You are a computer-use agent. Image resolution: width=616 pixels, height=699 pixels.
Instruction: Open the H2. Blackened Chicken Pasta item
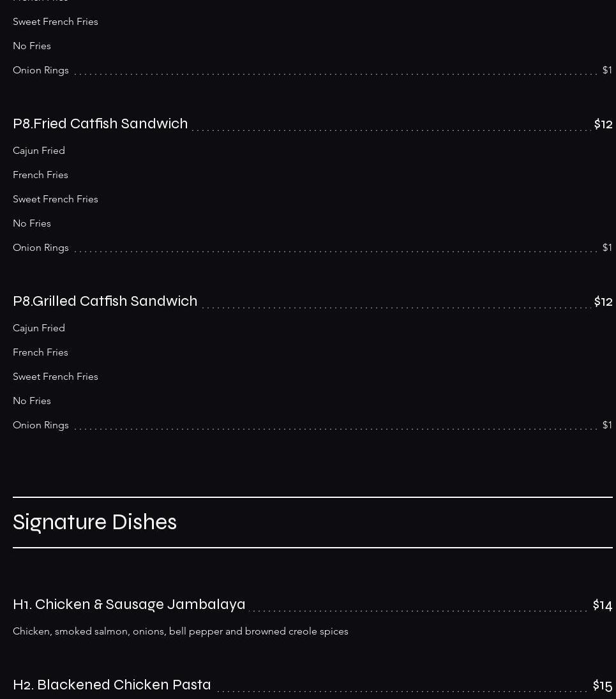112,685
